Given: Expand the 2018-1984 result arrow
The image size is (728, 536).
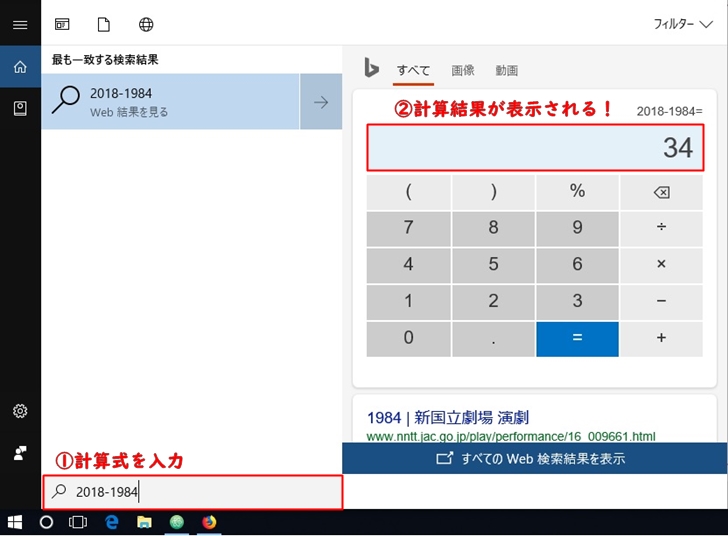Looking at the screenshot, I should click(x=321, y=102).
